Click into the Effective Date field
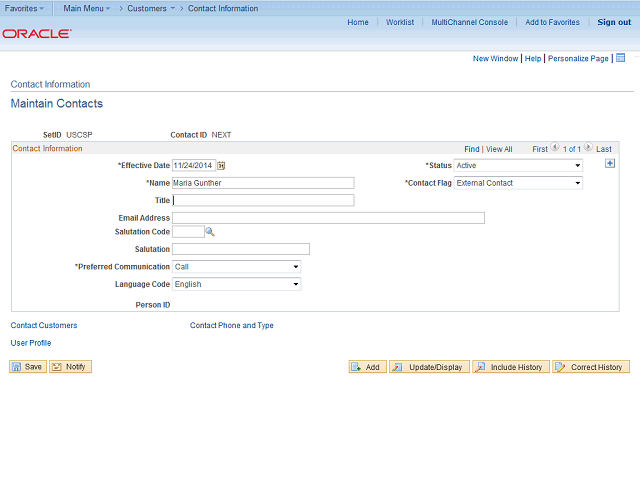640x480 pixels. [194, 165]
